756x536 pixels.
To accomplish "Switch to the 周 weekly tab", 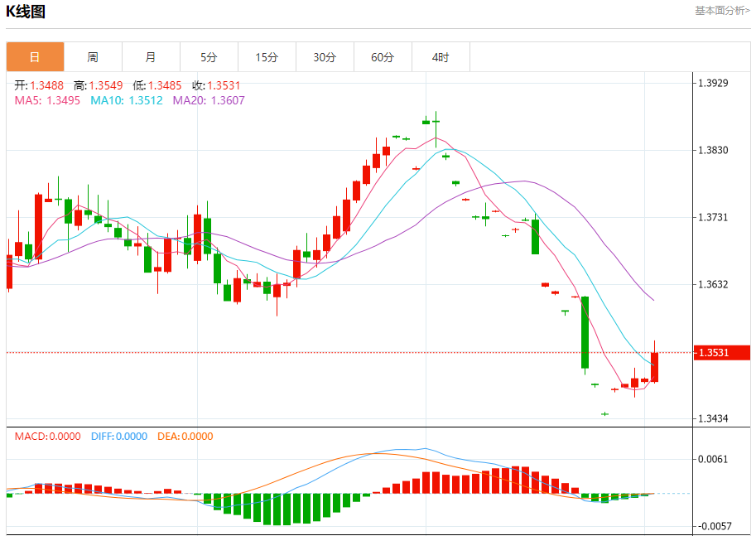I will click(x=93, y=57).
